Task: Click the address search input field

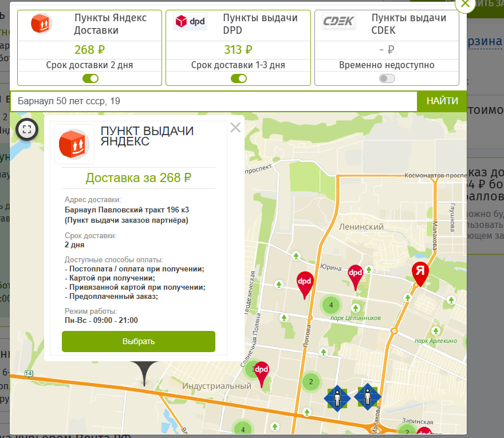Action: (x=214, y=101)
